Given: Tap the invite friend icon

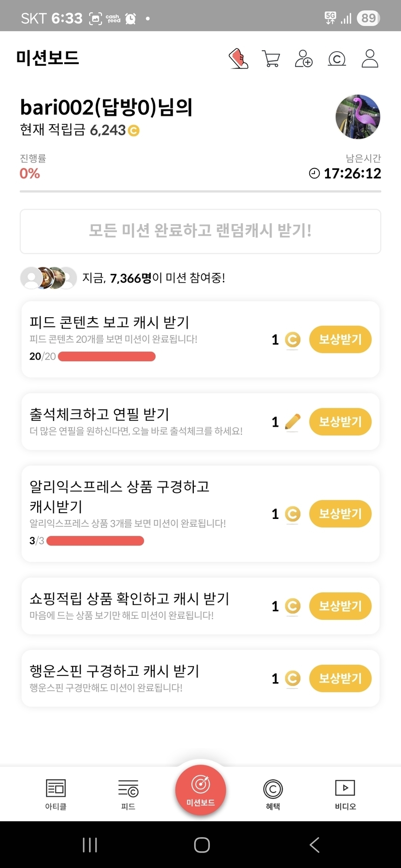Looking at the screenshot, I should point(303,59).
